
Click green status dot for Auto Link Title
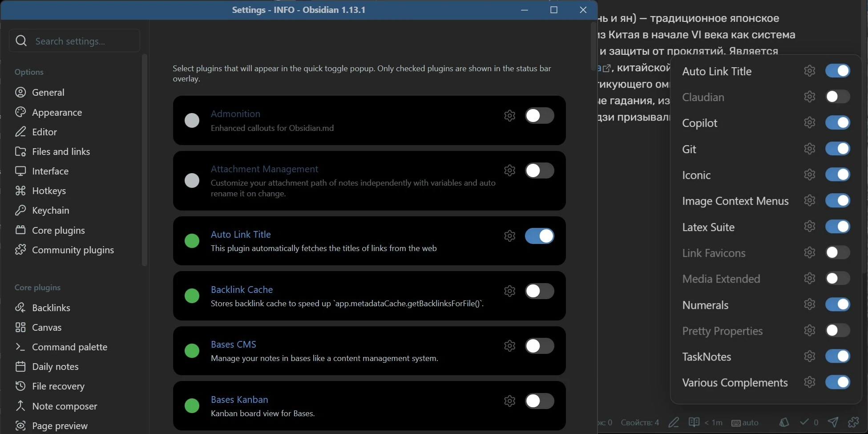[192, 241]
